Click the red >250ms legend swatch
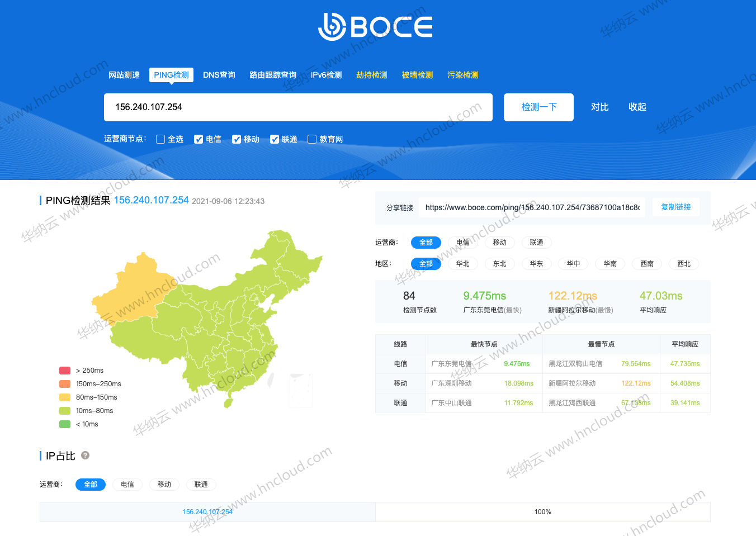Image resolution: width=756 pixels, height=536 pixels. coord(65,371)
